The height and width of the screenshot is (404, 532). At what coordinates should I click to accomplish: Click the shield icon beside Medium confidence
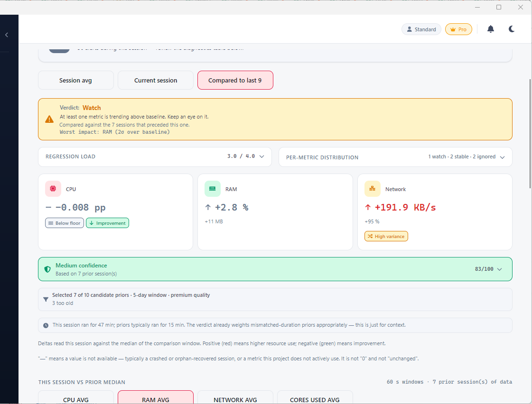(47, 269)
